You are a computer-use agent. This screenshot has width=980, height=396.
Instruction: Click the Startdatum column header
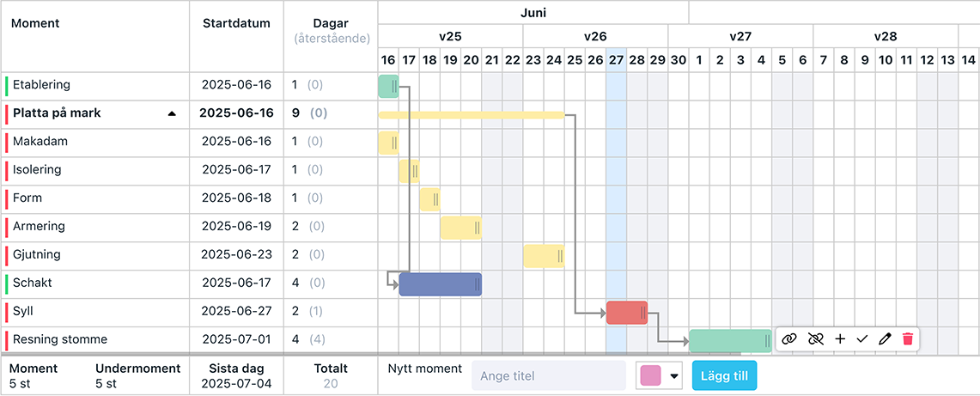[237, 24]
